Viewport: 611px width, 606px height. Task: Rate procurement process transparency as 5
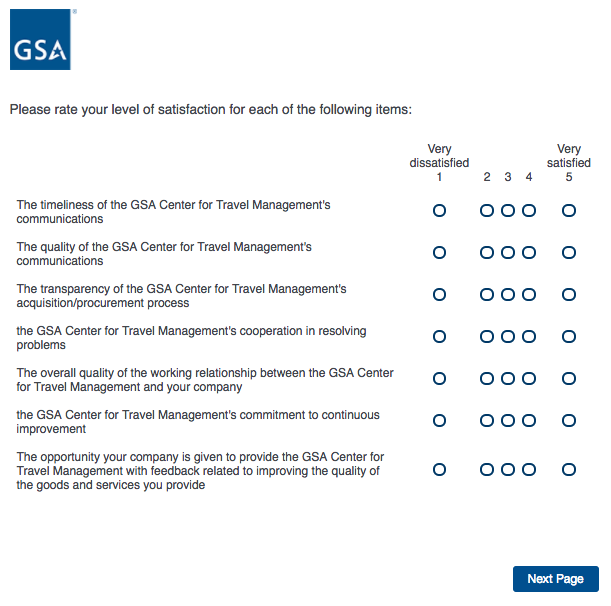point(569,295)
